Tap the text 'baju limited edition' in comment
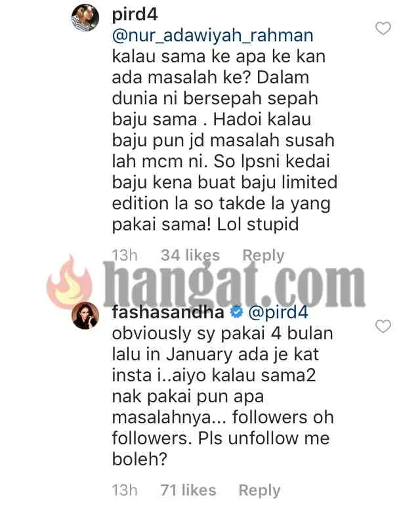420x506 pixels. click(x=224, y=193)
